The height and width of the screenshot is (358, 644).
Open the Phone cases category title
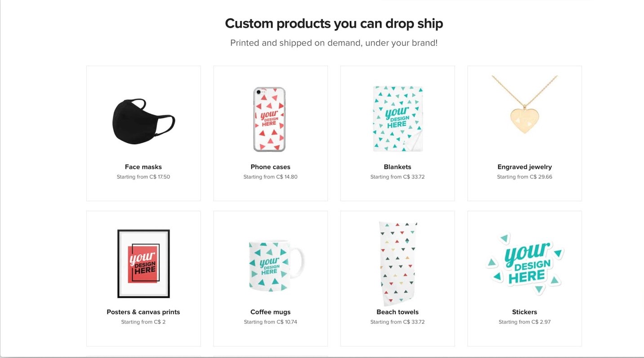tap(270, 167)
